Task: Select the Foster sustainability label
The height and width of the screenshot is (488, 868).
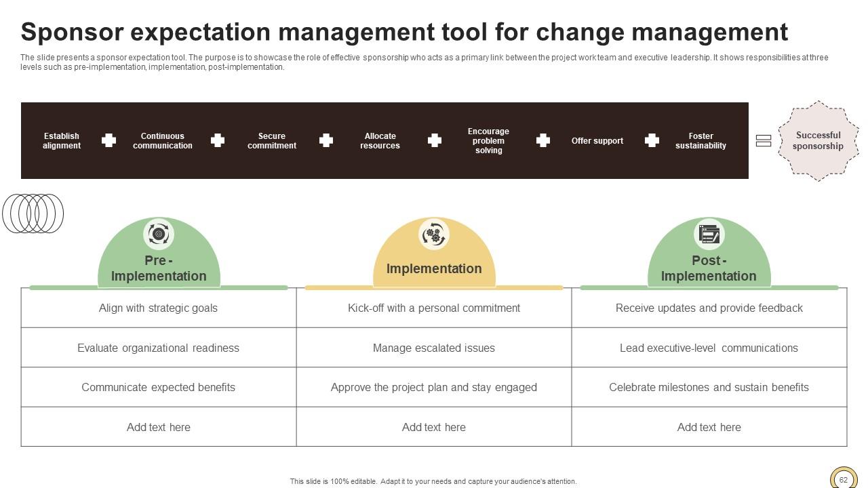Action: [x=701, y=141]
